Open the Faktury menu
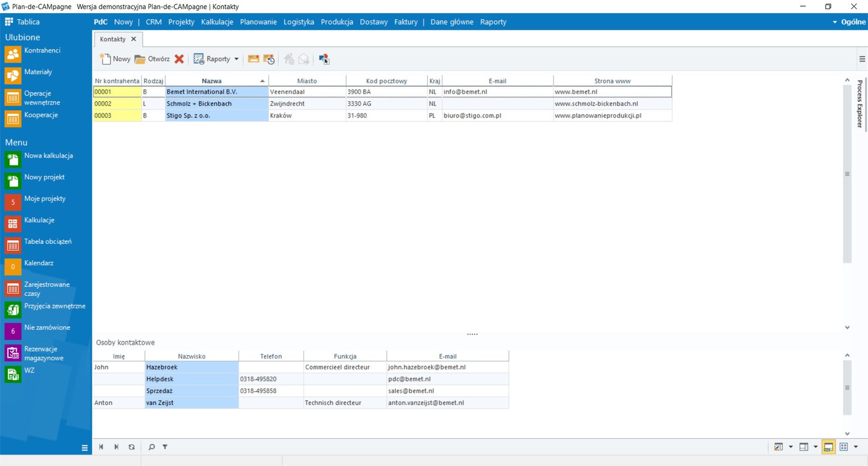The image size is (868, 466). point(406,22)
